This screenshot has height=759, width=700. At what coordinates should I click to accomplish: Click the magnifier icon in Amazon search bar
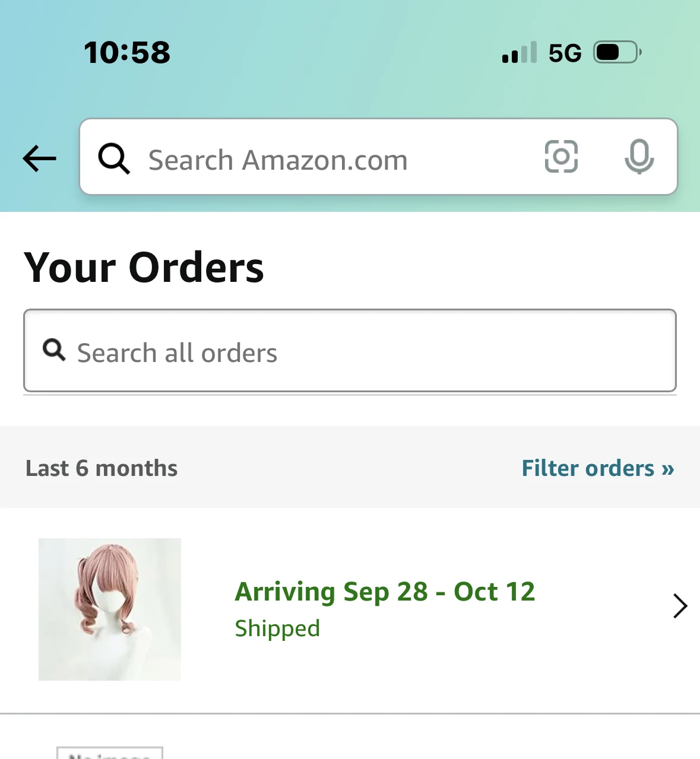(x=113, y=158)
